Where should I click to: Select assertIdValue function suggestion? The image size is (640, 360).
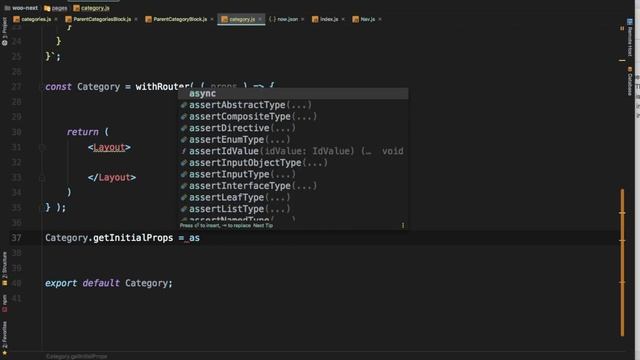(x=293, y=151)
